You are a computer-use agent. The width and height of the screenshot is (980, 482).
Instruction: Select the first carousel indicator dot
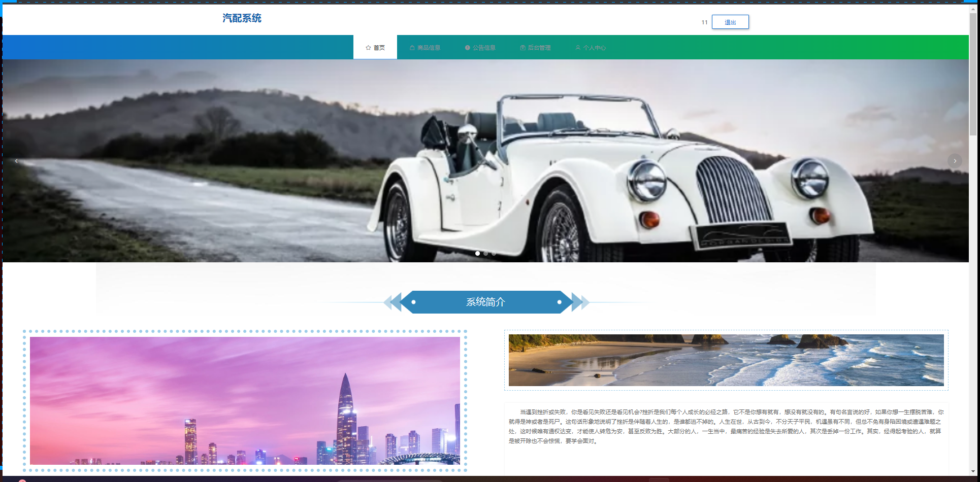point(477,253)
